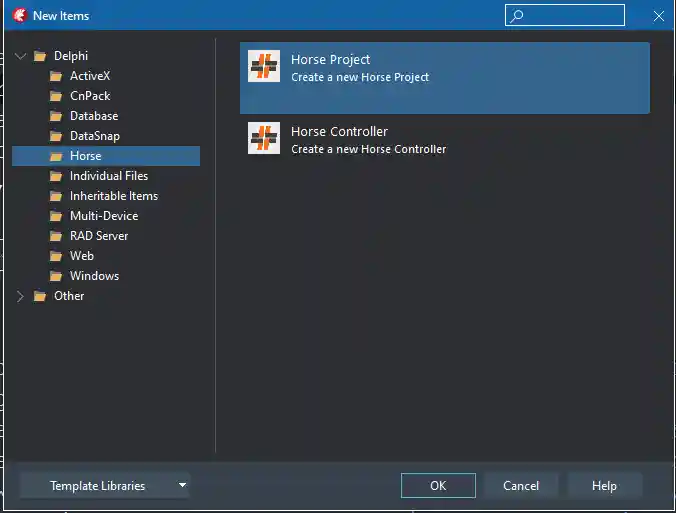Select the CnPack category
Image resolution: width=676 pixels, height=513 pixels.
(x=90, y=96)
